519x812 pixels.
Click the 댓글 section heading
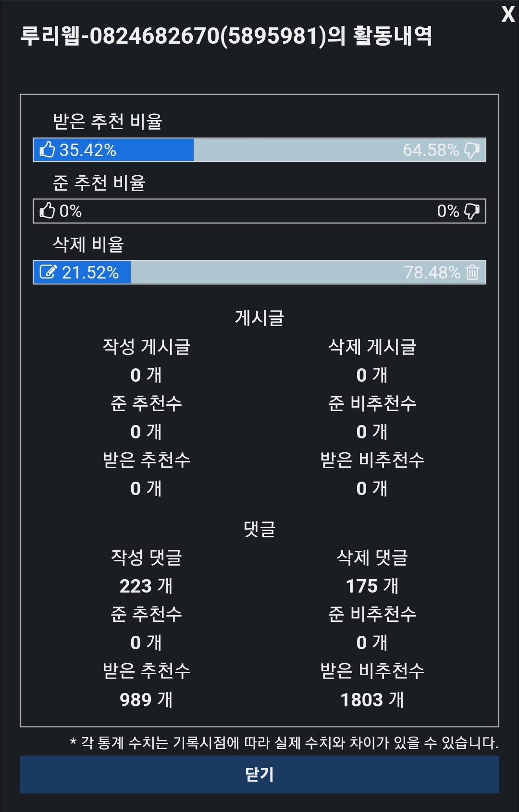pos(259,529)
